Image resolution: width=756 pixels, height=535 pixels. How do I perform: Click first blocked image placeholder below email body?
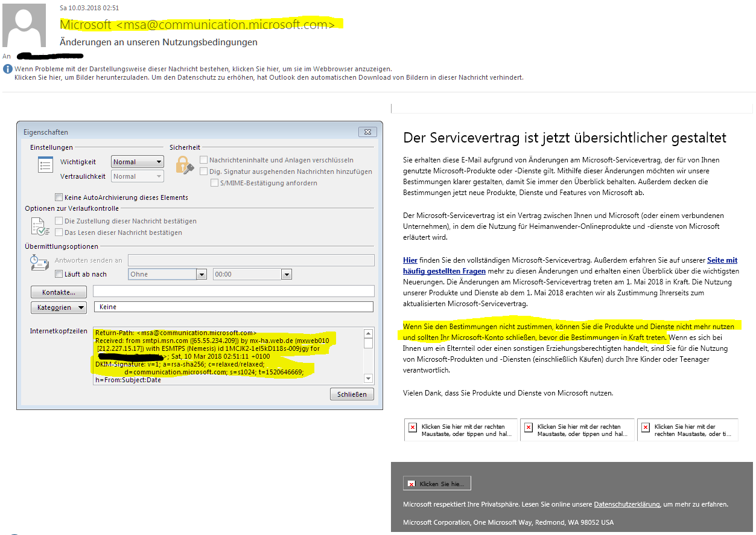click(461, 430)
